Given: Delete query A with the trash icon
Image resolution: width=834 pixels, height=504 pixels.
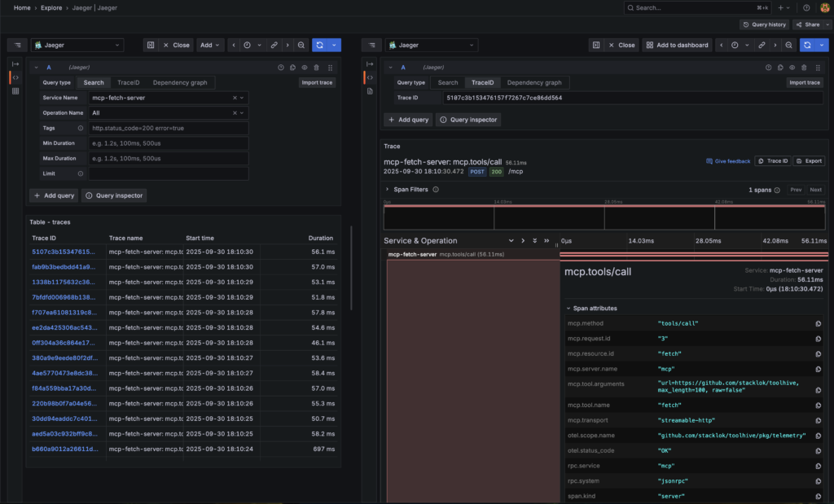Looking at the screenshot, I should pyautogui.click(x=316, y=67).
